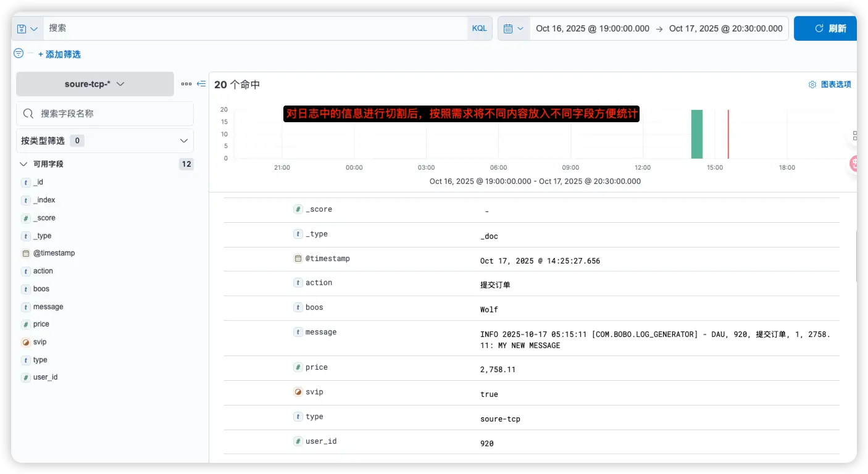Viewport: 868px width, 474px height.
Task: Click the _type field name in document table
Action: pyautogui.click(x=316, y=234)
